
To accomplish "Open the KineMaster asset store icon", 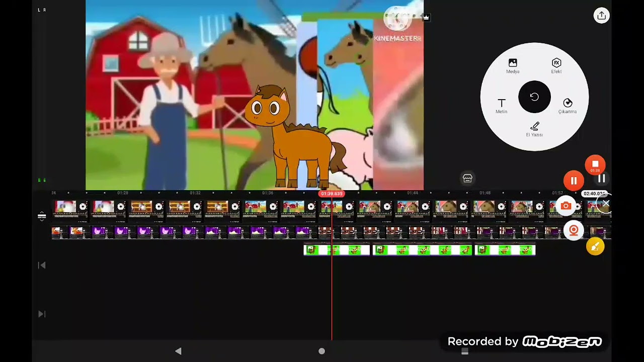I will click(467, 178).
